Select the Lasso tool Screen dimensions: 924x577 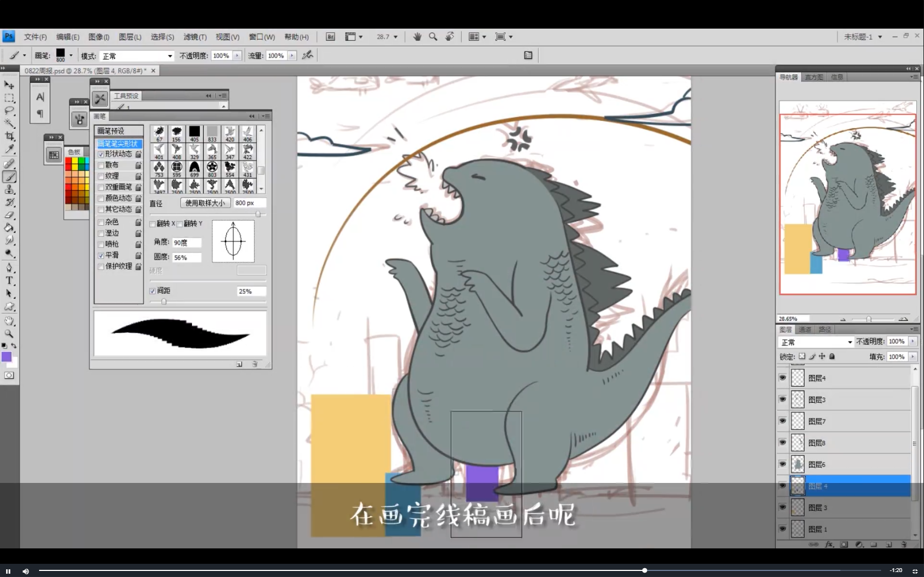click(x=9, y=111)
